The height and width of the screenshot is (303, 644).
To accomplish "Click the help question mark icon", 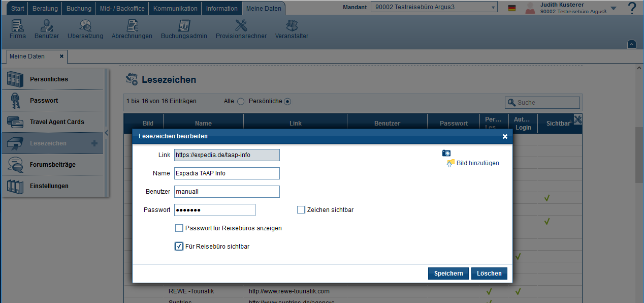I will click(x=632, y=8).
